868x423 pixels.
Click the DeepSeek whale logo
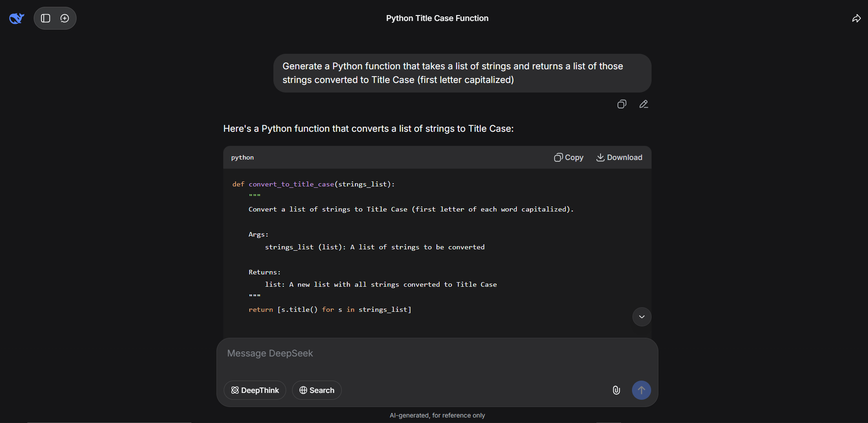coord(16,18)
